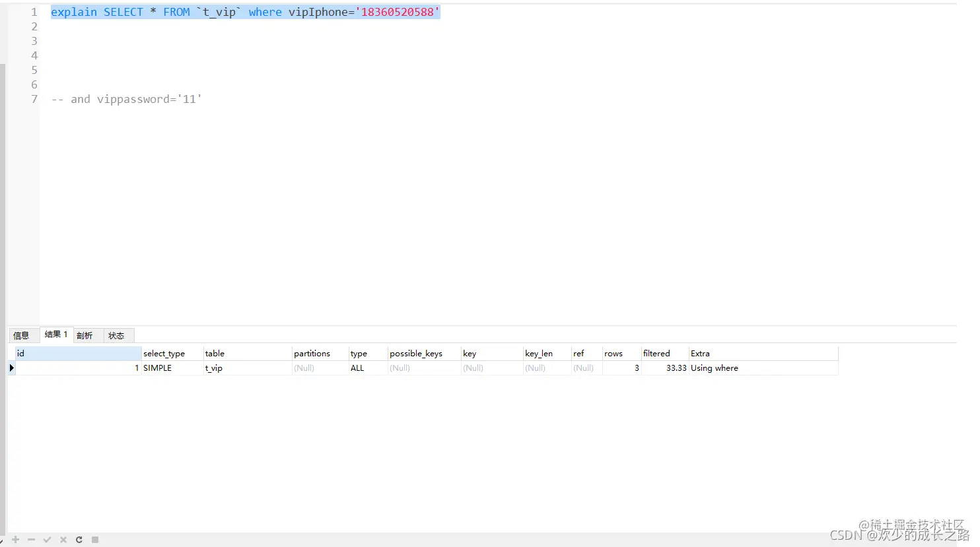Click the select_type column header
This screenshot has height=547, width=980.
(172, 354)
